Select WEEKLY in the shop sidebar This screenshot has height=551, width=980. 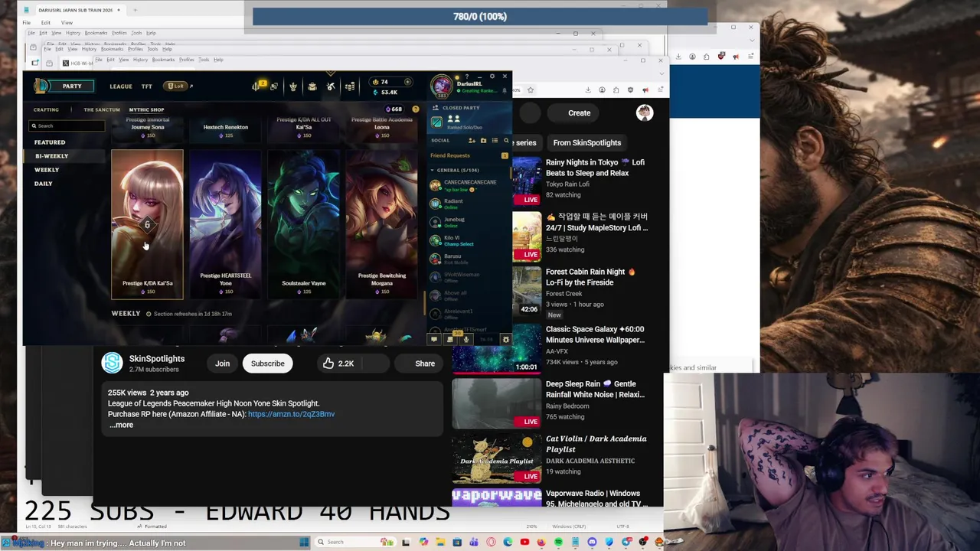[x=47, y=170]
